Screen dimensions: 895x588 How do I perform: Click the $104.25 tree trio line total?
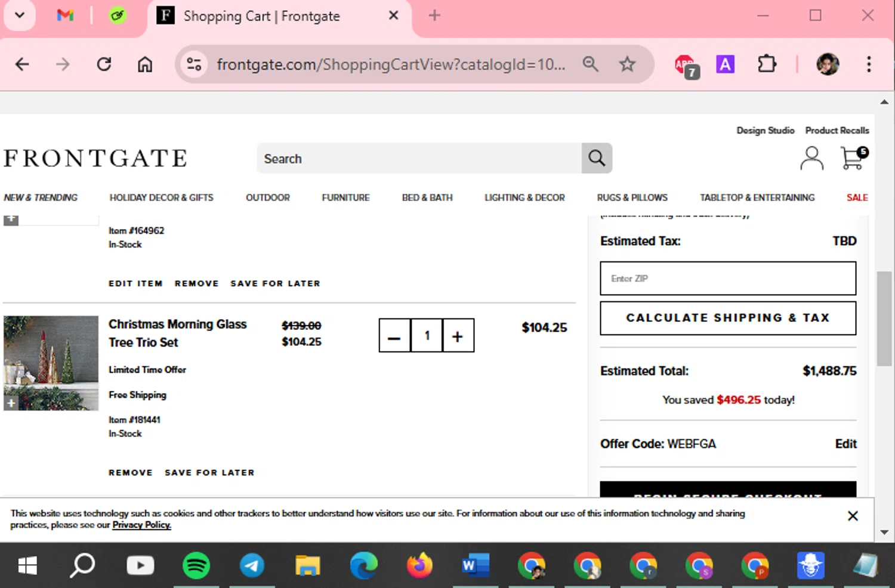544,327
